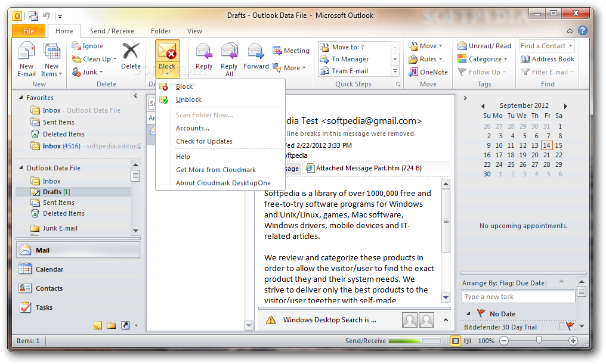Screen dimensions: 606x364
Task: Click the Notes icon in navigation bar
Action: pyautogui.click(x=98, y=325)
